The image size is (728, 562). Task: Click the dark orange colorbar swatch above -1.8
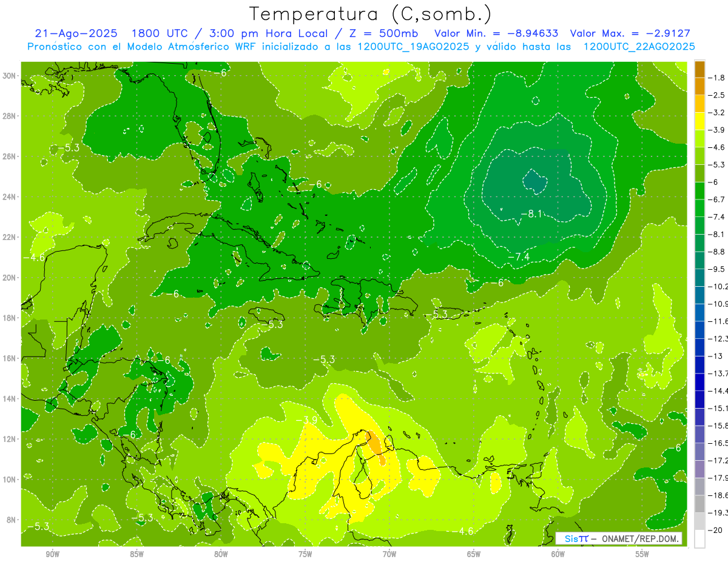[x=699, y=69]
